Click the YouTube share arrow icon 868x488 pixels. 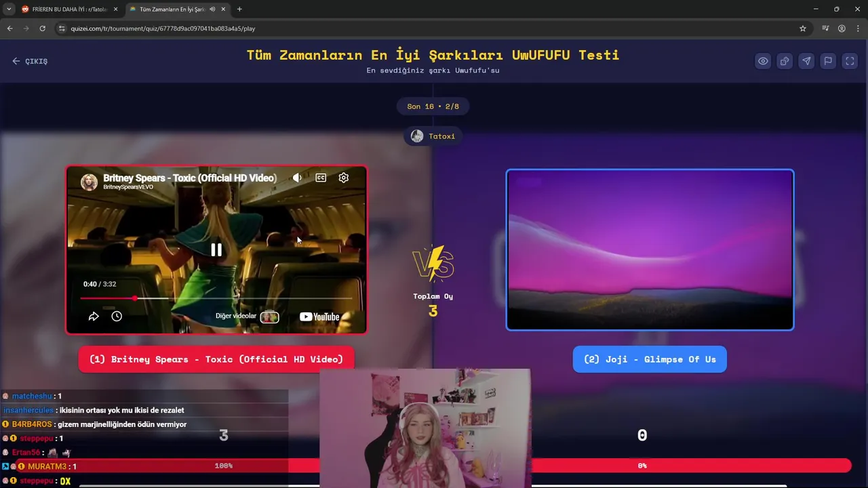[94, 317]
